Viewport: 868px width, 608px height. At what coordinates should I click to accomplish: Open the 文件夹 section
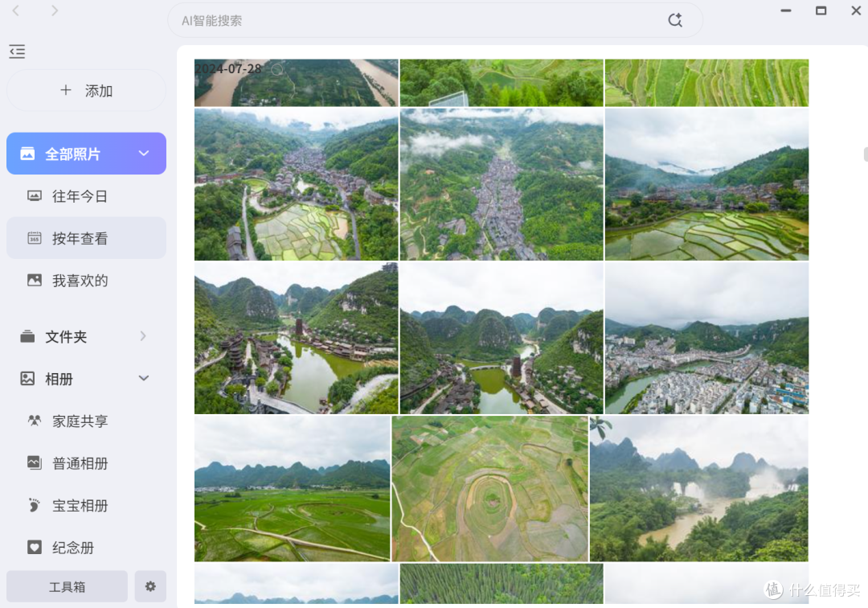tap(86, 336)
